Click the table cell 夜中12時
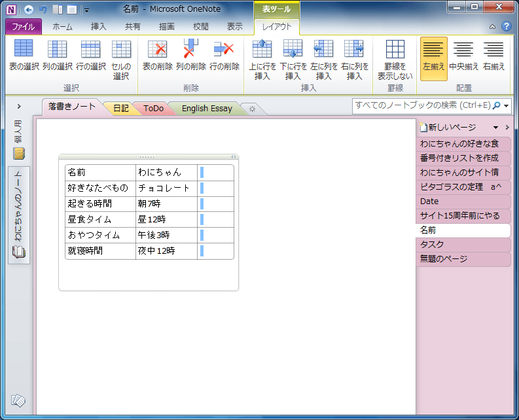The height and width of the screenshot is (420, 519). coord(166,251)
